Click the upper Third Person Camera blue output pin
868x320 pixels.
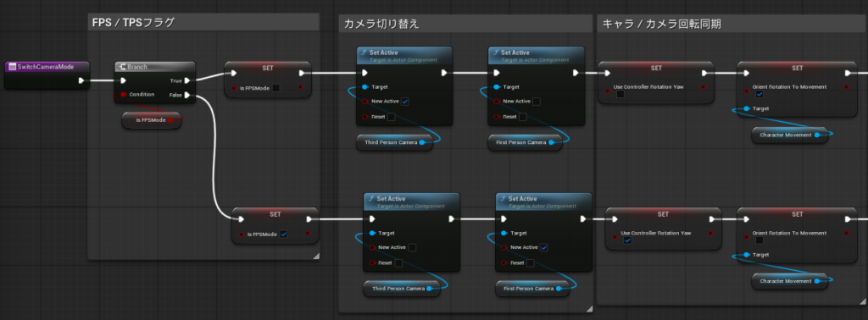tap(422, 142)
